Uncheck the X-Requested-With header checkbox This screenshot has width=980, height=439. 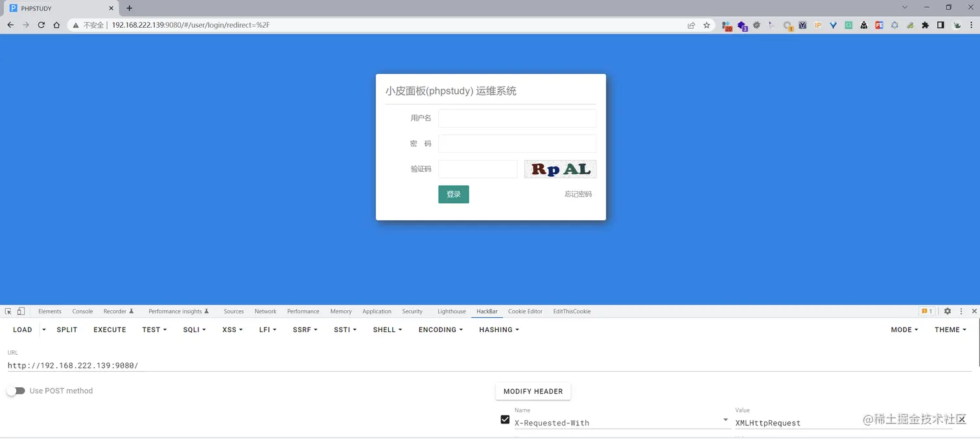click(x=505, y=420)
